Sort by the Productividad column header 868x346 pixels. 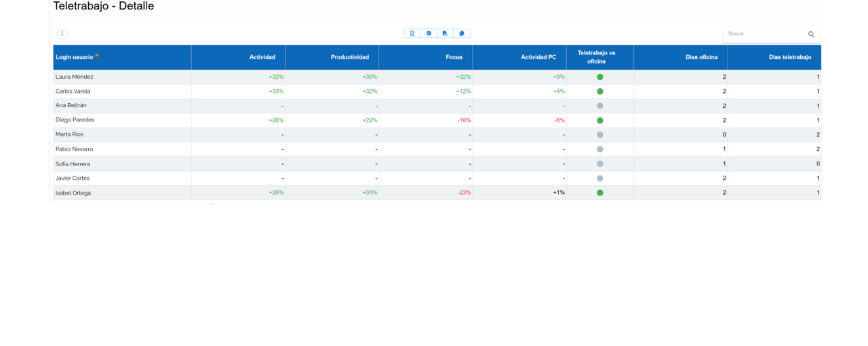point(350,57)
